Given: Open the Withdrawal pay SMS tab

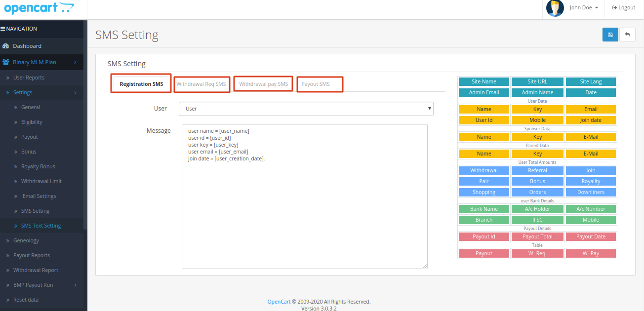Looking at the screenshot, I should pyautogui.click(x=263, y=84).
